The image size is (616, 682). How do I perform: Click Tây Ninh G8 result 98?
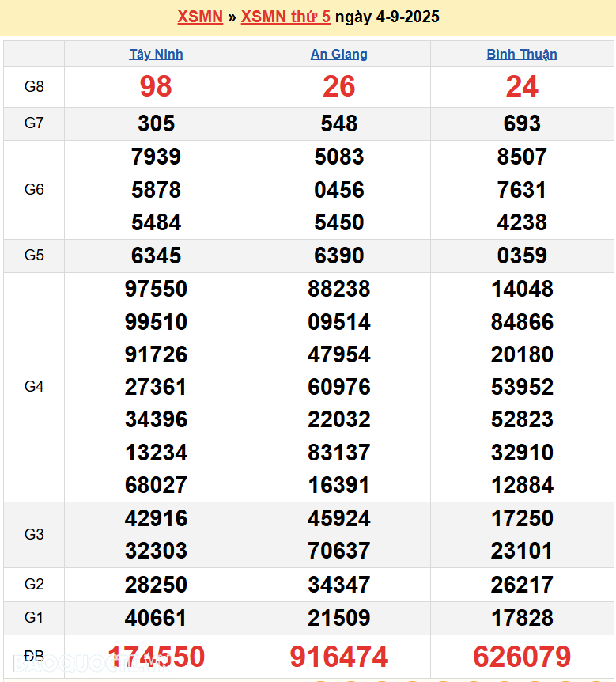(x=156, y=87)
